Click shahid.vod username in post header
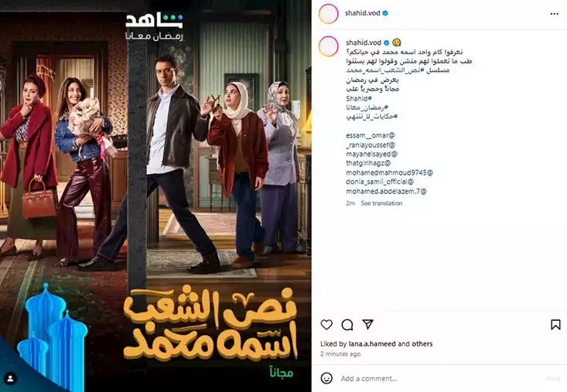 362,13
